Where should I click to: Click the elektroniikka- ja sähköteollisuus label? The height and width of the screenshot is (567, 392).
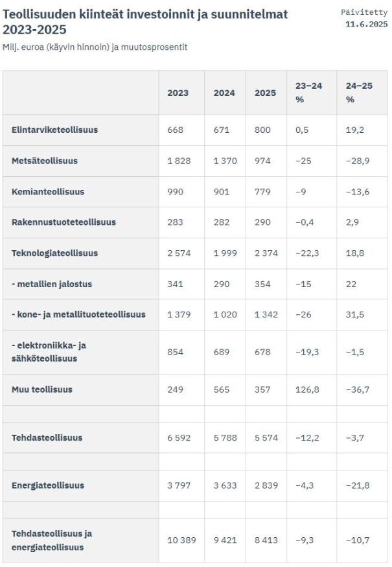pyautogui.click(x=49, y=352)
